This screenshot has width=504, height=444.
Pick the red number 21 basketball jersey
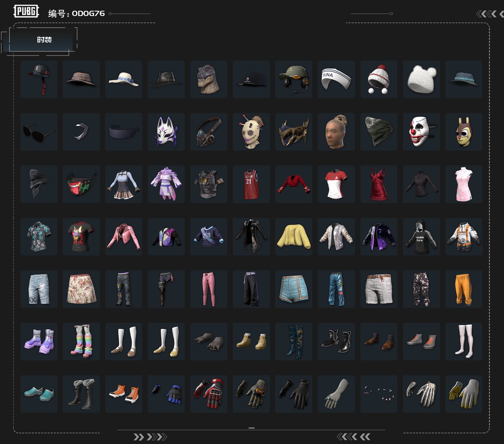click(251, 184)
